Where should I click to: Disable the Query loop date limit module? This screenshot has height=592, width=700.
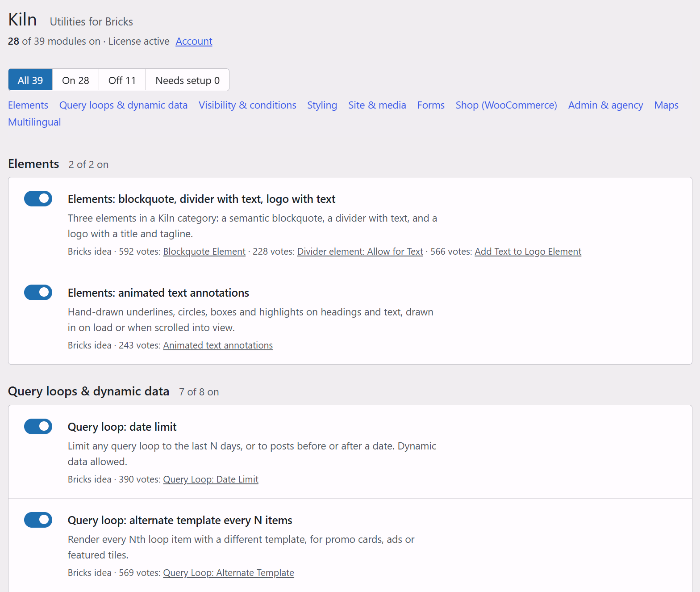point(38,426)
